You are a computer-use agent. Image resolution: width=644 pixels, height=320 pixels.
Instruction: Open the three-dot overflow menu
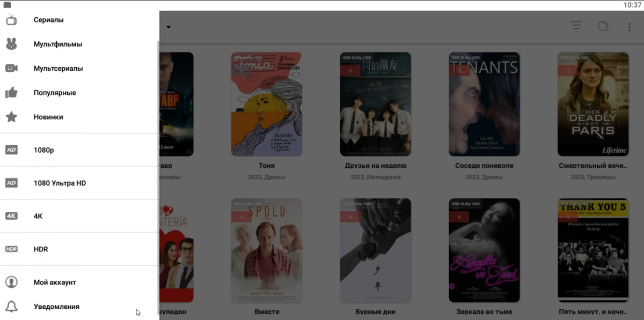coord(630,27)
